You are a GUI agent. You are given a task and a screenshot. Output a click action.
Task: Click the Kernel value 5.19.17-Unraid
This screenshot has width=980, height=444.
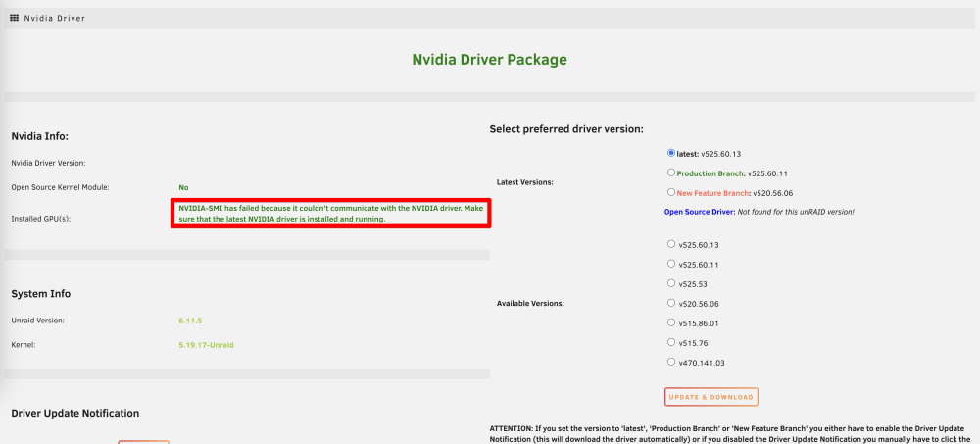(206, 345)
